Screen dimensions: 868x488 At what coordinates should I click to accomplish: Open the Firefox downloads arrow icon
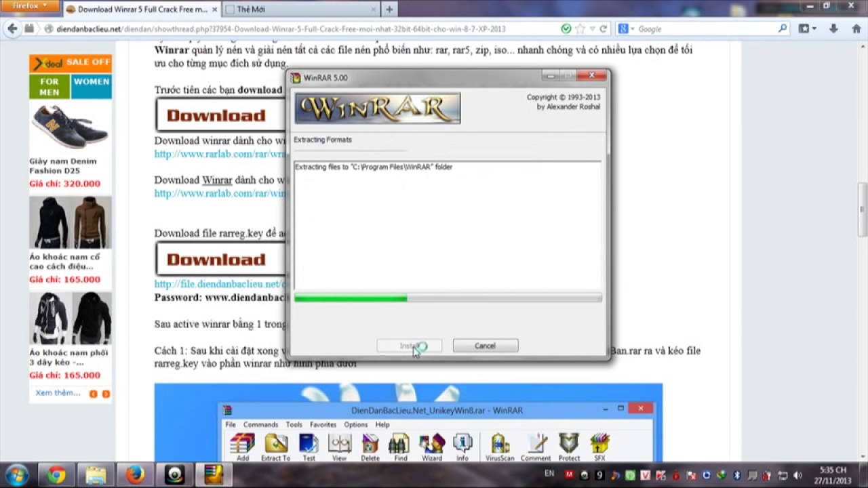coord(834,28)
